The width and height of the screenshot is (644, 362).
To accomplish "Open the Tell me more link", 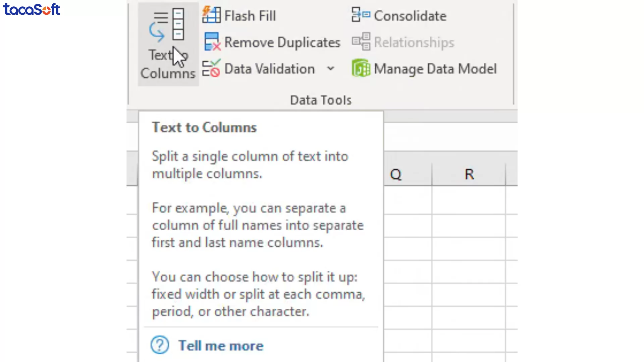I will [221, 346].
